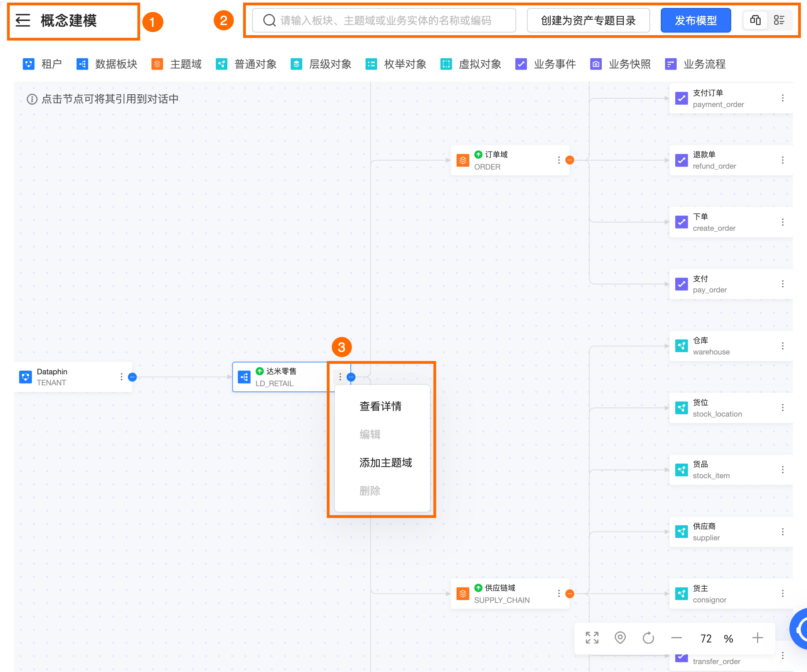807x672 pixels.
Task: Open more options on 货主 node
Action: pyautogui.click(x=783, y=594)
